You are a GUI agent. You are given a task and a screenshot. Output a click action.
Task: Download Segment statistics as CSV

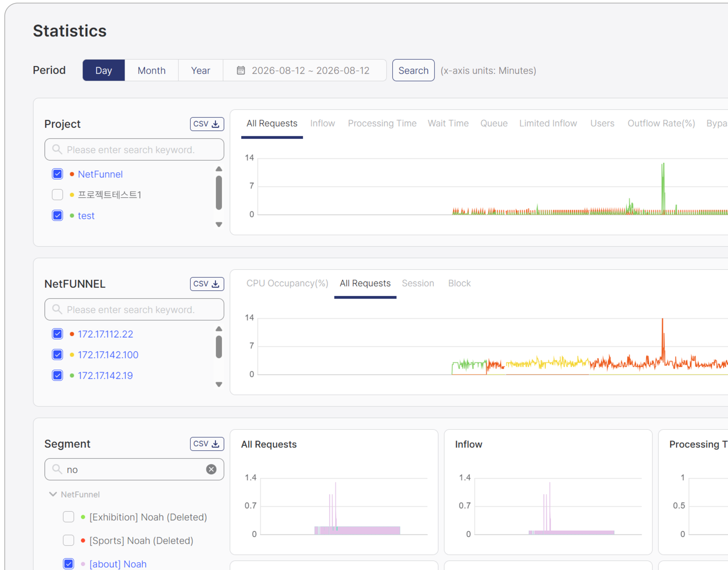[207, 444]
